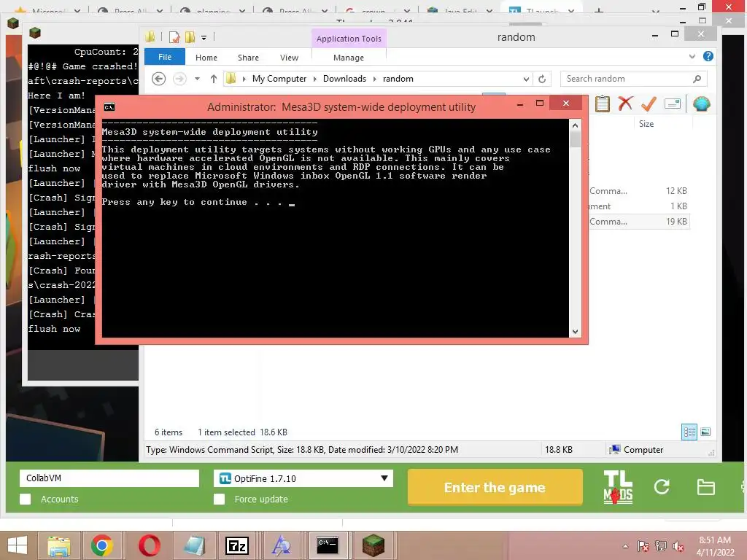This screenshot has height=560, width=747.
Task: Click the console scroll down arrow
Action: (575, 332)
